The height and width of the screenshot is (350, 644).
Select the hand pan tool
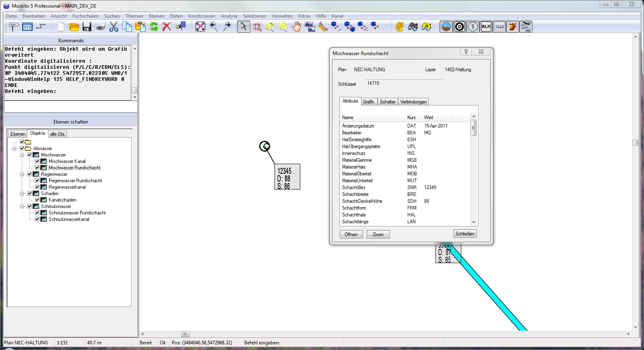[297, 27]
